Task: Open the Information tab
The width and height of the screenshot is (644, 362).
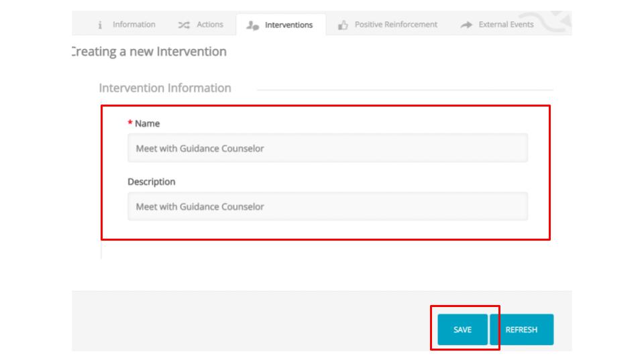Action: pos(133,25)
